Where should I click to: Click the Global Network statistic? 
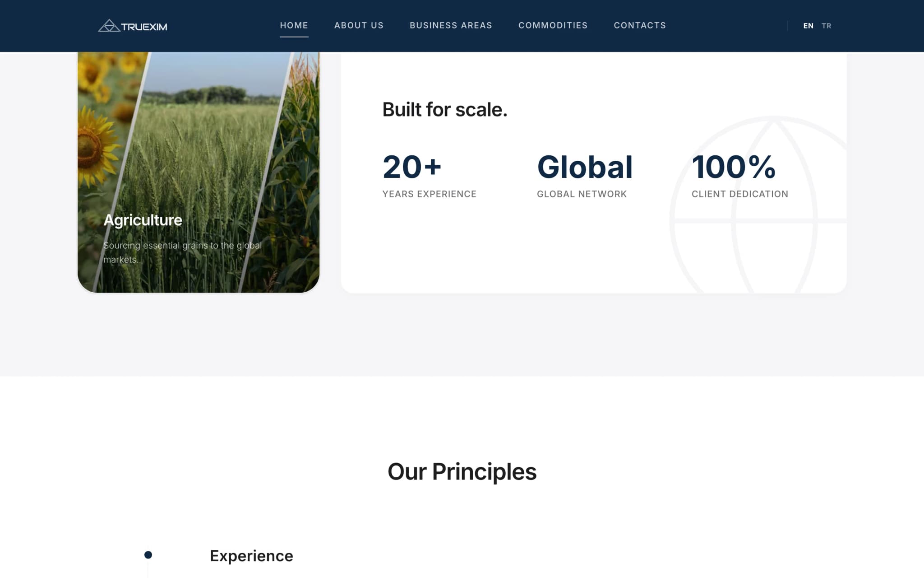[585, 175]
